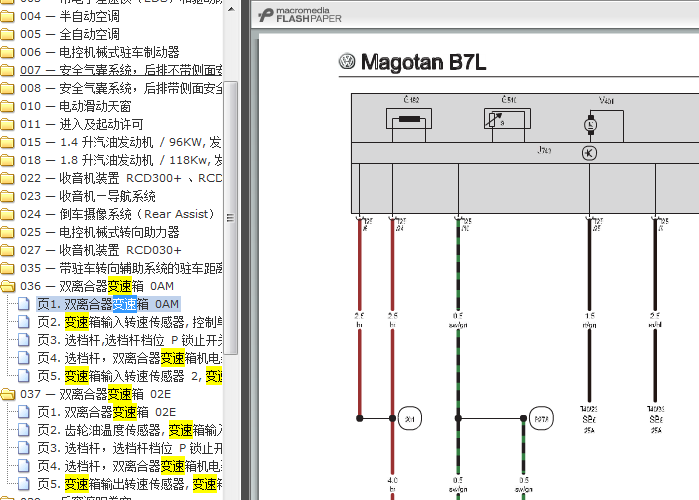Click ground point 201 circle in diagram

409,418
